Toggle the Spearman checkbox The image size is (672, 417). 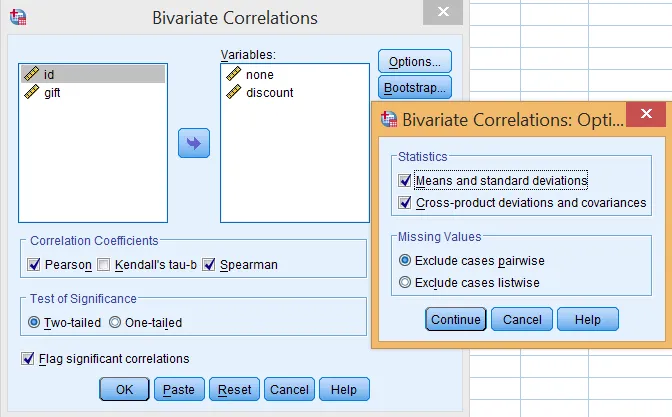[x=209, y=264]
